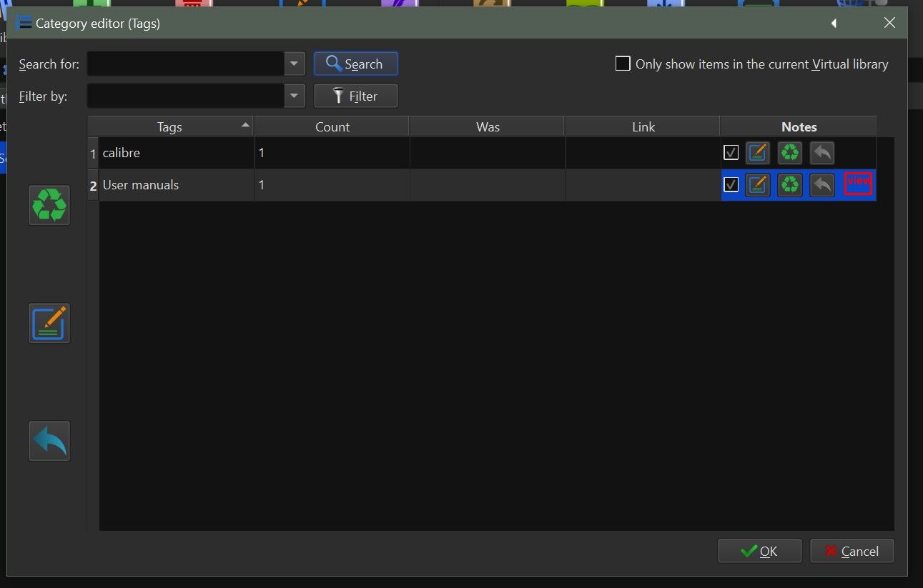This screenshot has width=923, height=588.
Task: Undo note changes in the calibre row
Action: click(x=822, y=153)
